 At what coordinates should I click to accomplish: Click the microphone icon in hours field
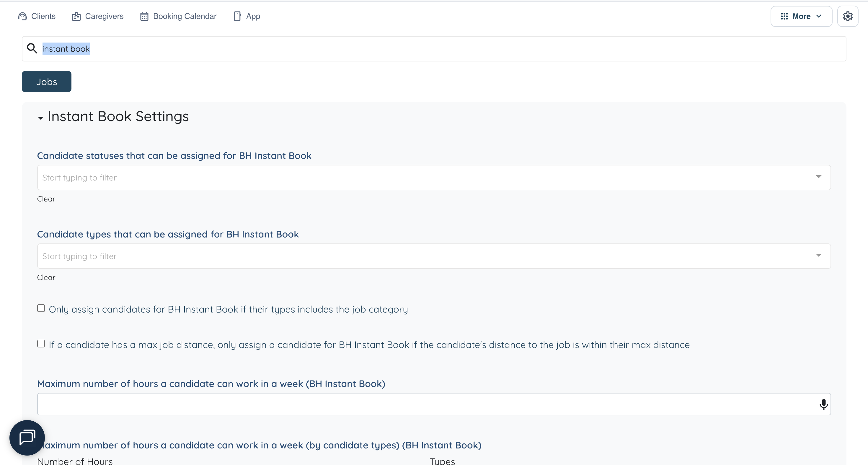pos(823,404)
